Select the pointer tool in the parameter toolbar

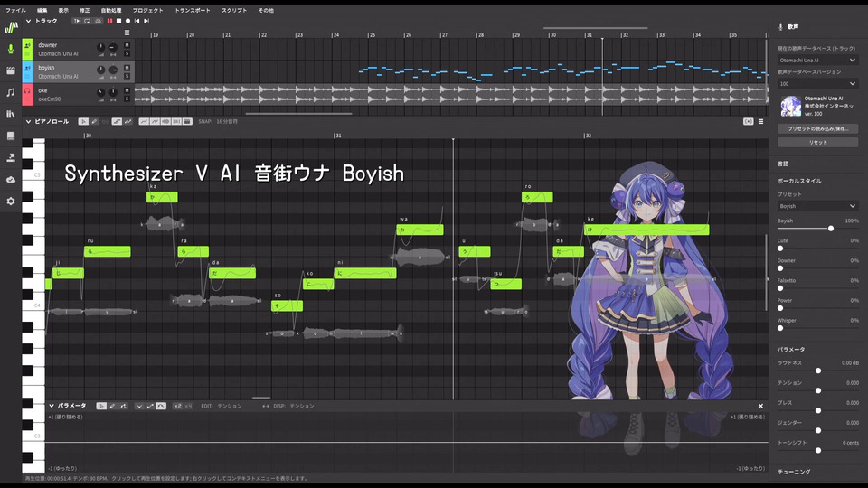(101, 406)
